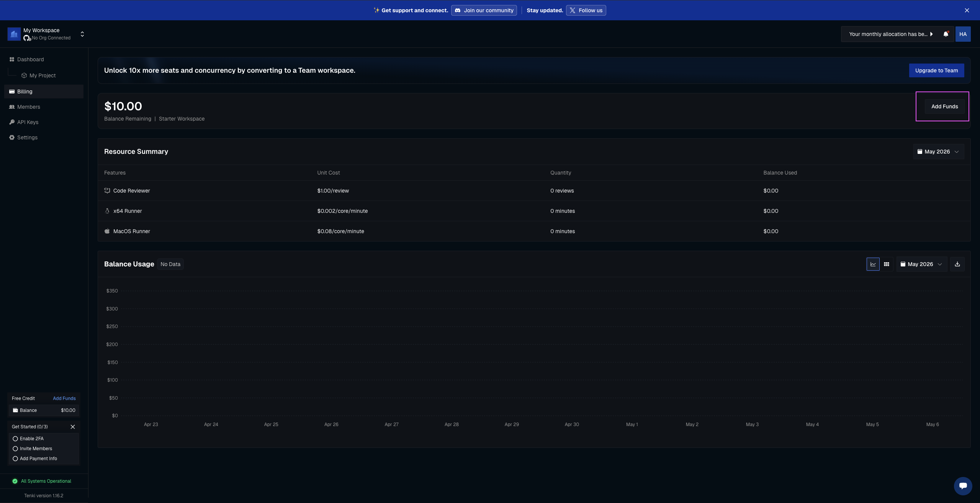Image resolution: width=980 pixels, height=503 pixels.
Task: Open the notifications bell
Action: (946, 34)
